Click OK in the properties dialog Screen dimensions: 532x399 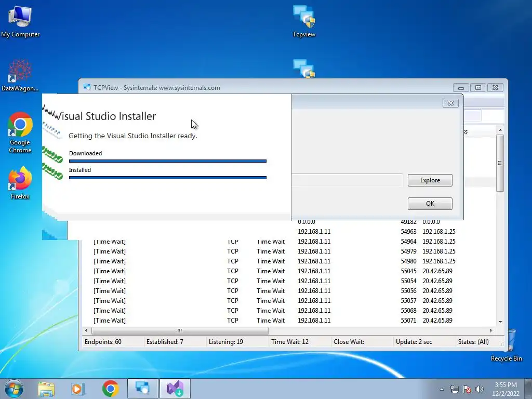[x=430, y=204]
